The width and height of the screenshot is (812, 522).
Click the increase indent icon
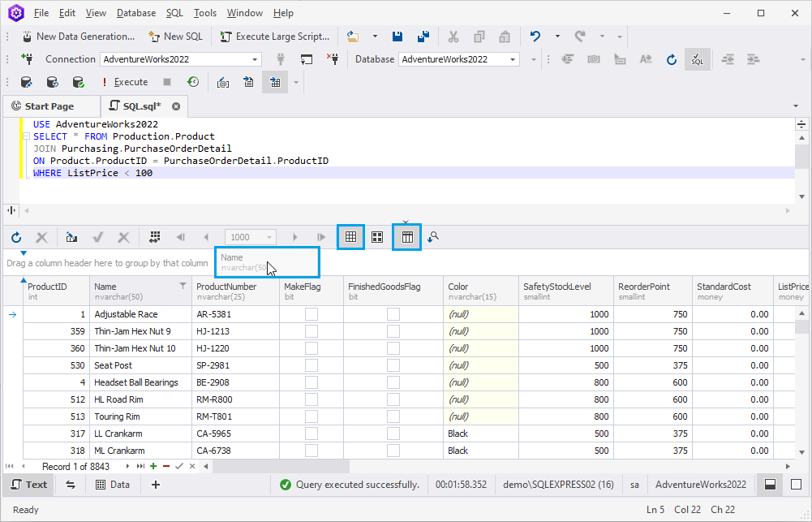(x=753, y=59)
